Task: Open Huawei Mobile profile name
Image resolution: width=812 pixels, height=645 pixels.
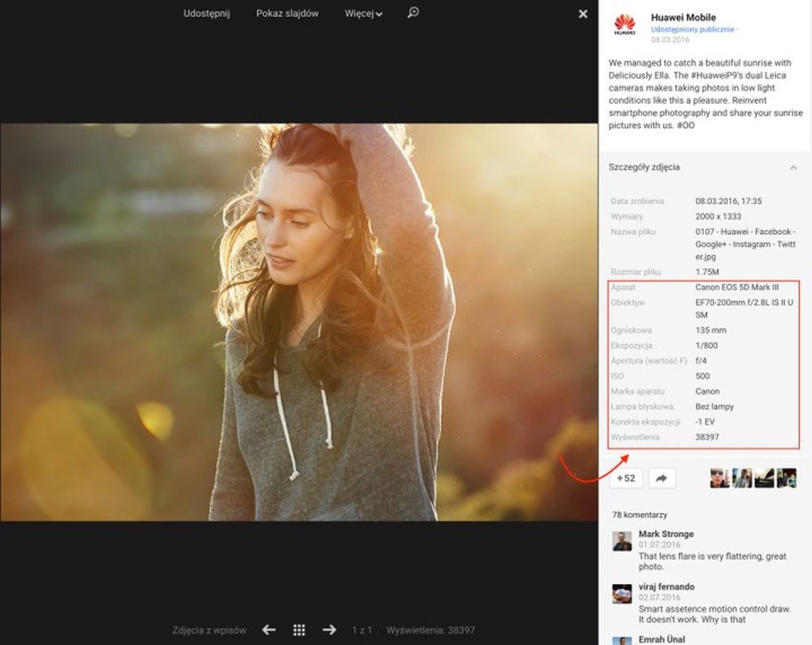Action: (683, 17)
